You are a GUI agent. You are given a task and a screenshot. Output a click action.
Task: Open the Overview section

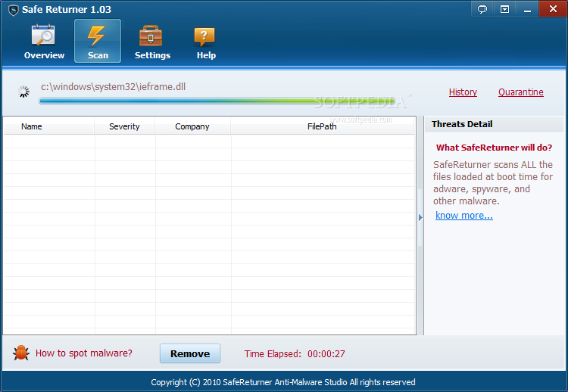[x=44, y=42]
